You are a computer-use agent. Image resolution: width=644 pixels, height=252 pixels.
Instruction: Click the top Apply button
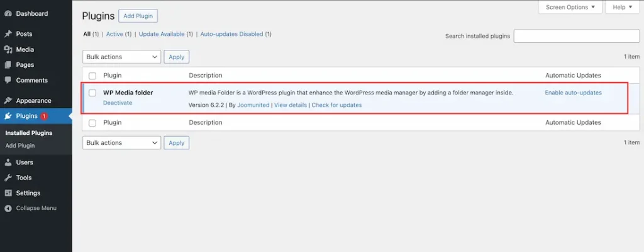point(177,57)
